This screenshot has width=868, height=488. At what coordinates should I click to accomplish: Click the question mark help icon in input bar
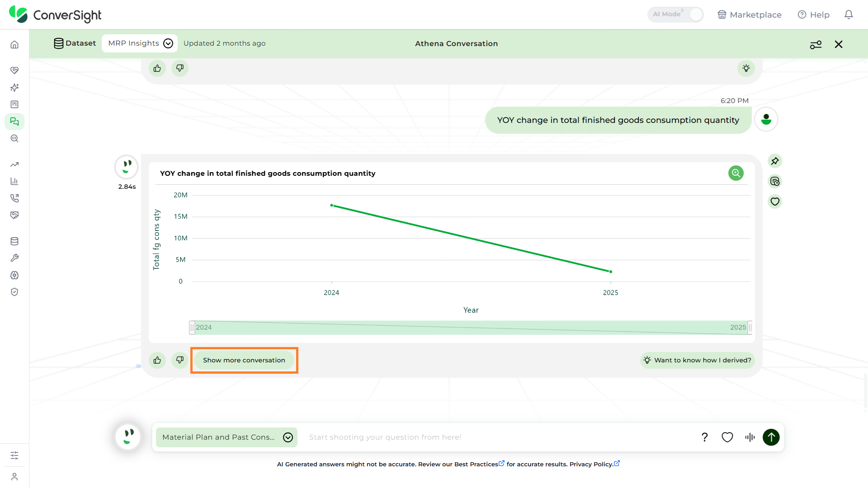(704, 437)
